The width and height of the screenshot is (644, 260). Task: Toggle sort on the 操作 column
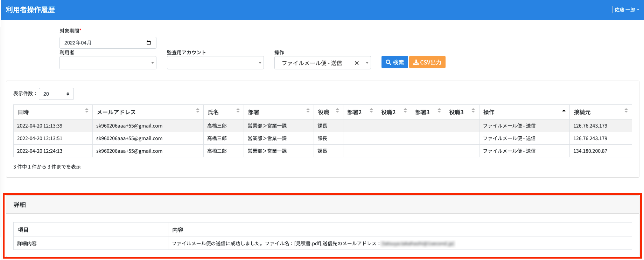pyautogui.click(x=563, y=111)
